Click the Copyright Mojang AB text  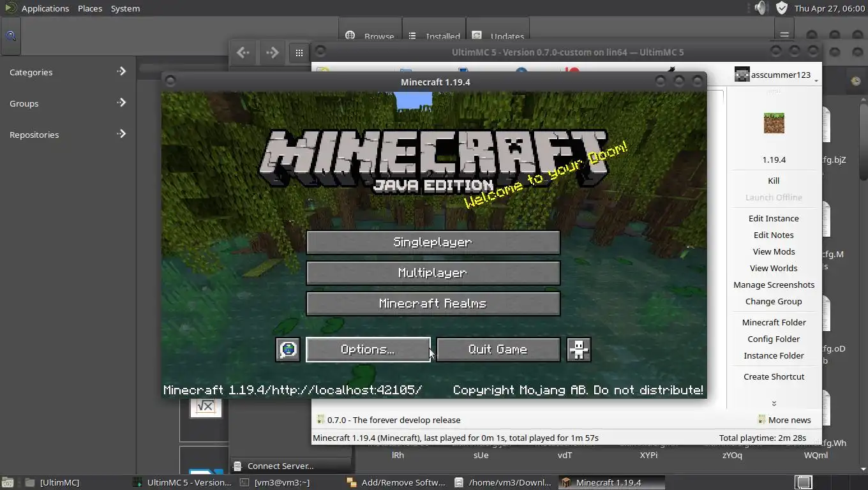(x=578, y=390)
